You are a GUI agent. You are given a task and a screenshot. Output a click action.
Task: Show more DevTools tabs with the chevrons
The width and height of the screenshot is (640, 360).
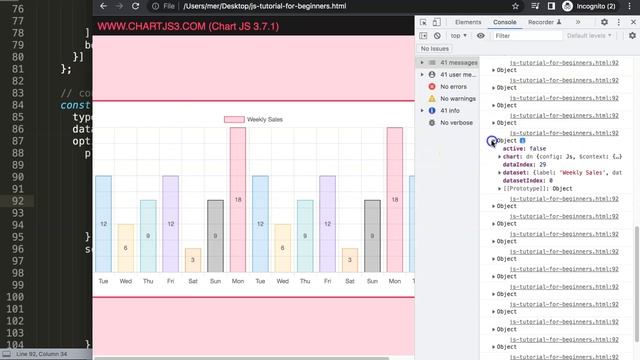pos(578,22)
